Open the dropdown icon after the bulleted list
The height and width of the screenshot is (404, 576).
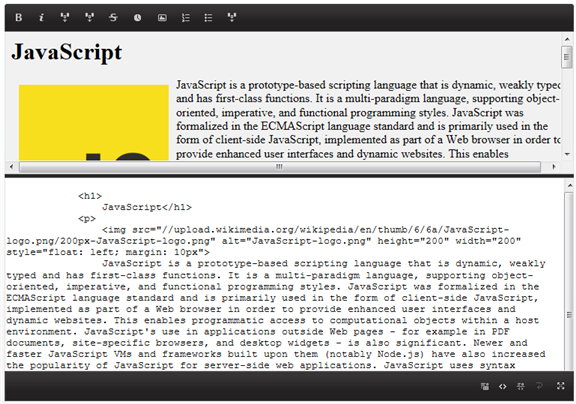pos(232,17)
